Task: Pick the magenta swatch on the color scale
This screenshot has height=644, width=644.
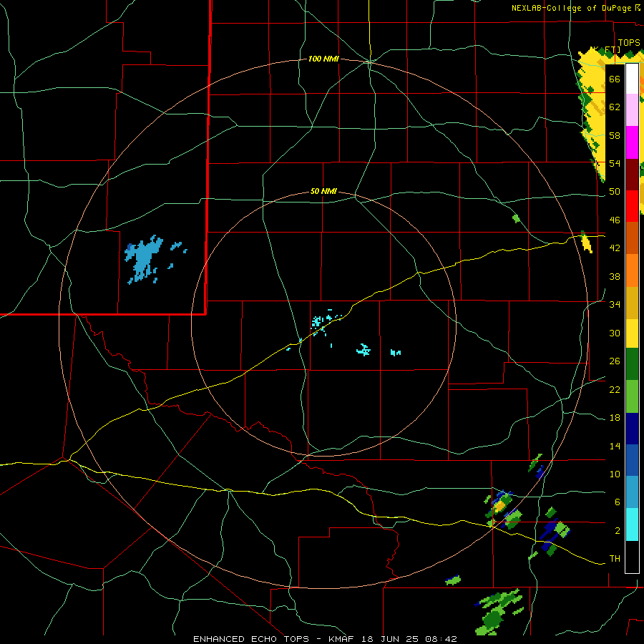Action: (x=632, y=142)
